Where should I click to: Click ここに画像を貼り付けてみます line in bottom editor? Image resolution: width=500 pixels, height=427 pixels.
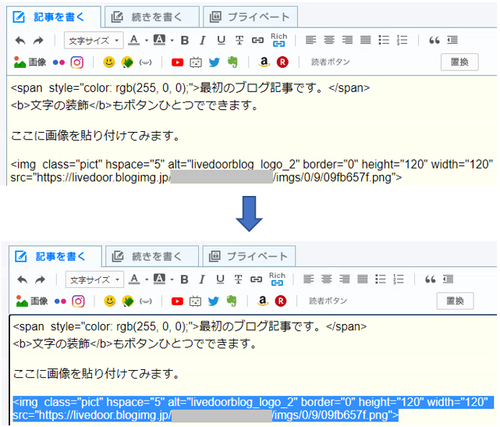96,374
